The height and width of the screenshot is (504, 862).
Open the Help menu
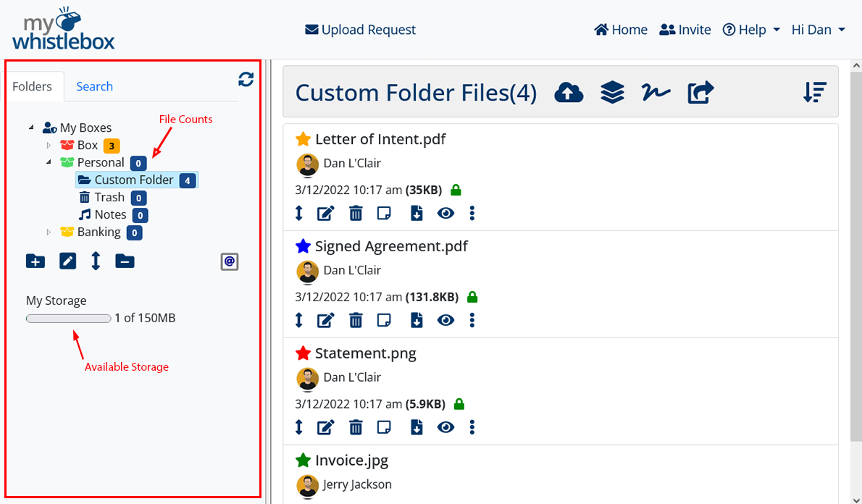coord(751,30)
